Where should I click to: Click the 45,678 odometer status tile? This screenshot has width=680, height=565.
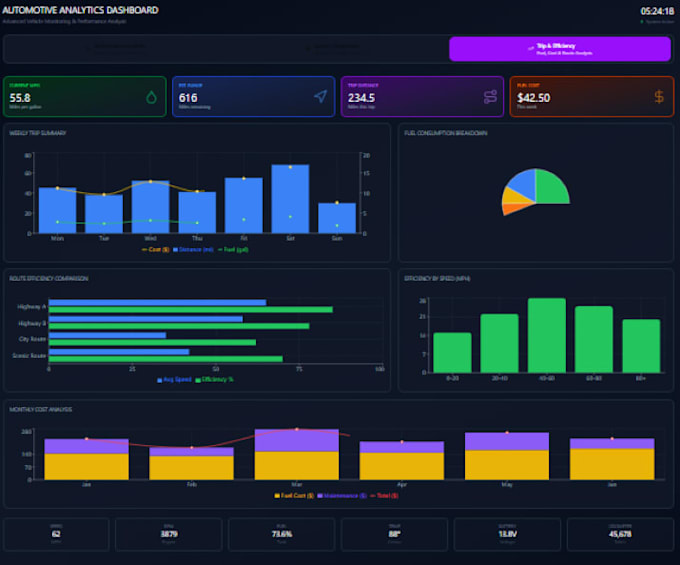620,534
